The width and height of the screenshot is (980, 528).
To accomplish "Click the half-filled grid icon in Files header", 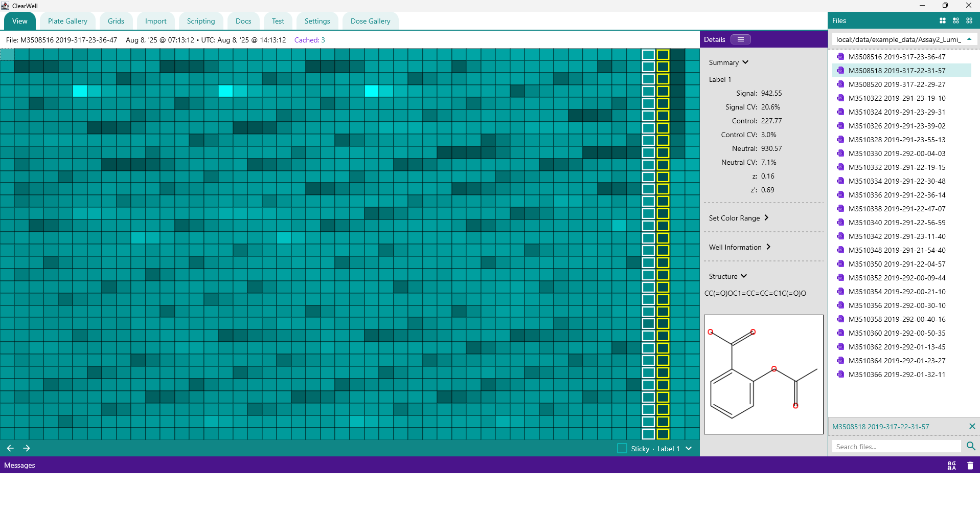I will point(956,20).
